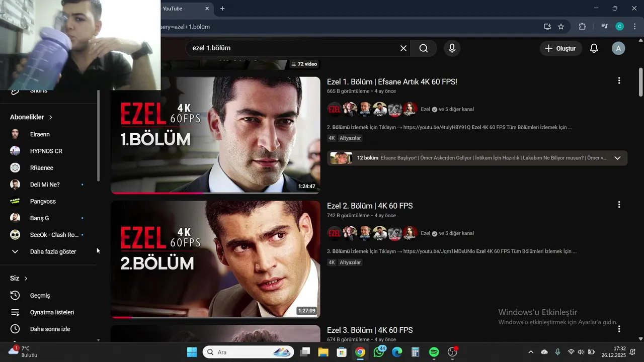
Task: Expand the 12 bölüm chapters row
Action: 477,158
